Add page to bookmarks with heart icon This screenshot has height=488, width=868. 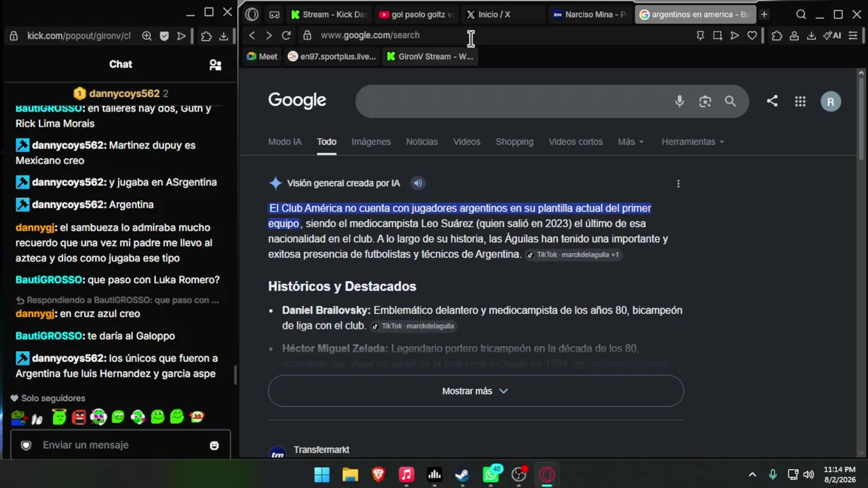[x=752, y=35]
